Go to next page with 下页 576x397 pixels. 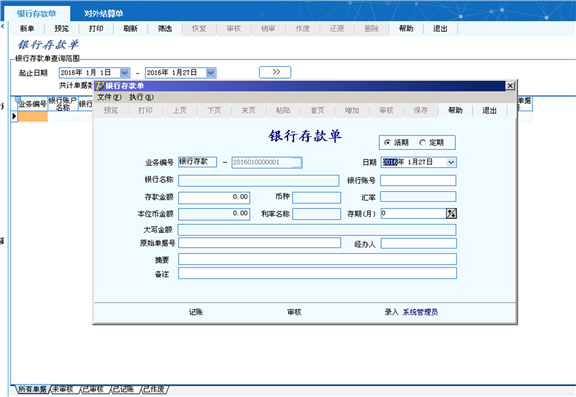point(214,111)
